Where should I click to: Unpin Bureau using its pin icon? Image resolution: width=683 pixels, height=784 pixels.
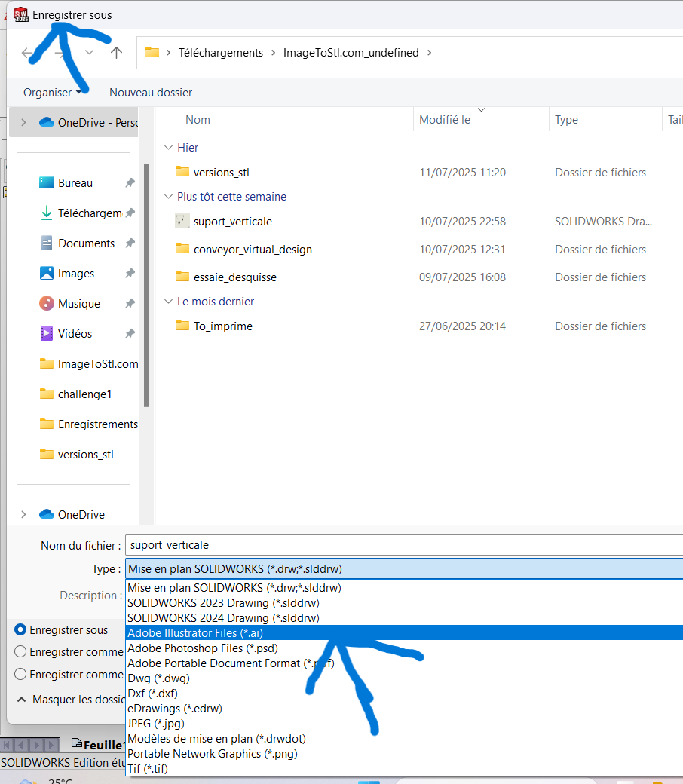(x=130, y=182)
